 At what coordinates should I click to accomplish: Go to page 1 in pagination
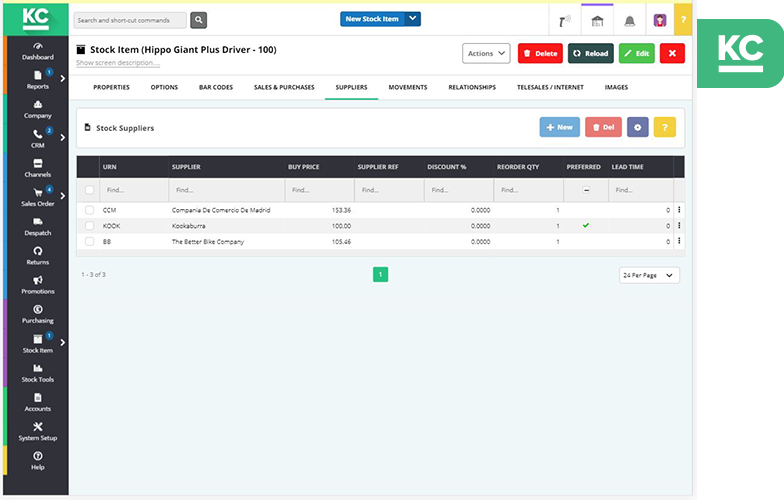pos(380,274)
